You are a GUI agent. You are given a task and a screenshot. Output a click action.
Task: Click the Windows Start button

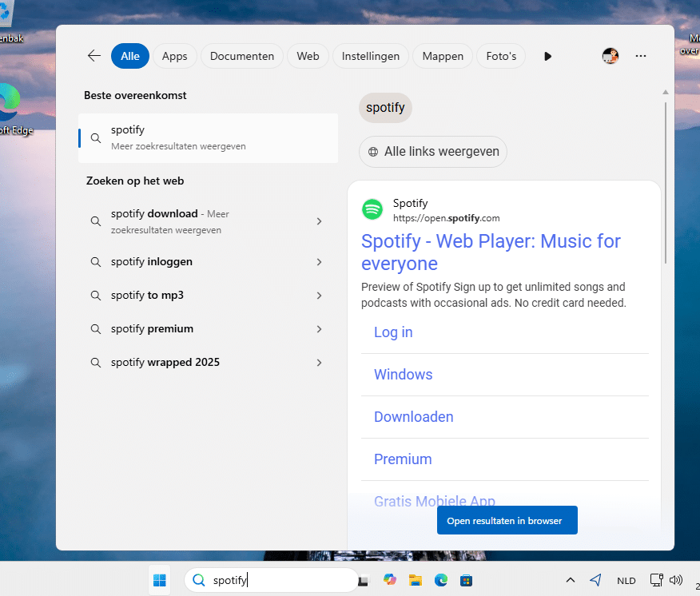click(159, 580)
